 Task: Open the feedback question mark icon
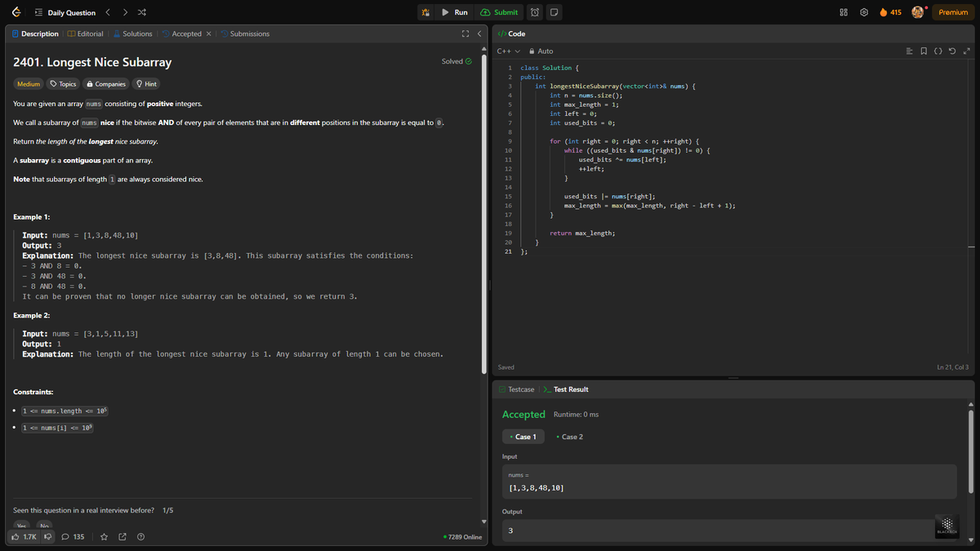[x=141, y=536]
